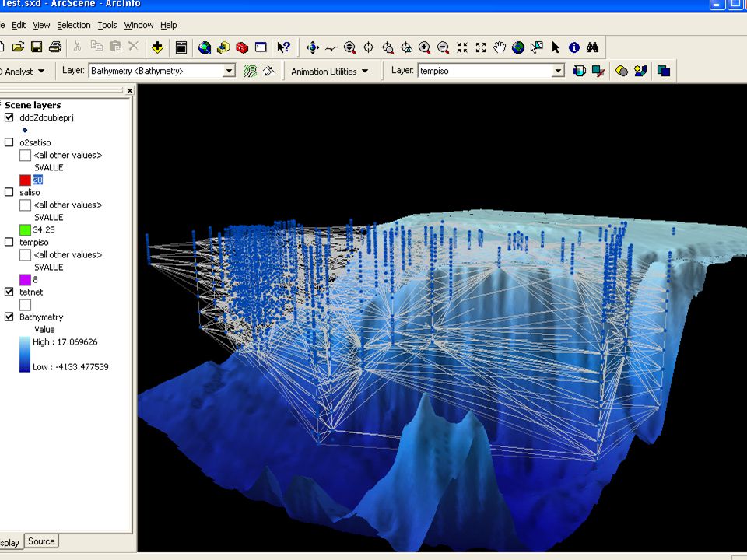Select the Zoom In magnifier tool
The image size is (747, 560).
(x=425, y=47)
